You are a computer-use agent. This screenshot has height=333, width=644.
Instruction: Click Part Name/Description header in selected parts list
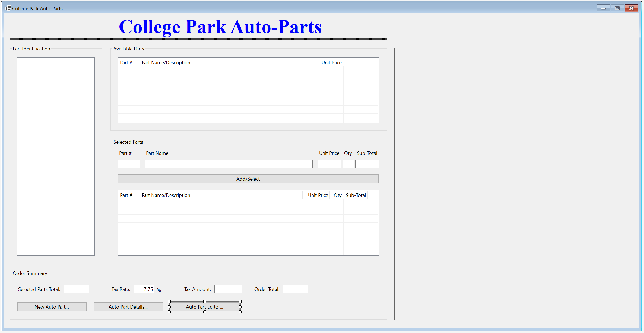(x=221, y=195)
